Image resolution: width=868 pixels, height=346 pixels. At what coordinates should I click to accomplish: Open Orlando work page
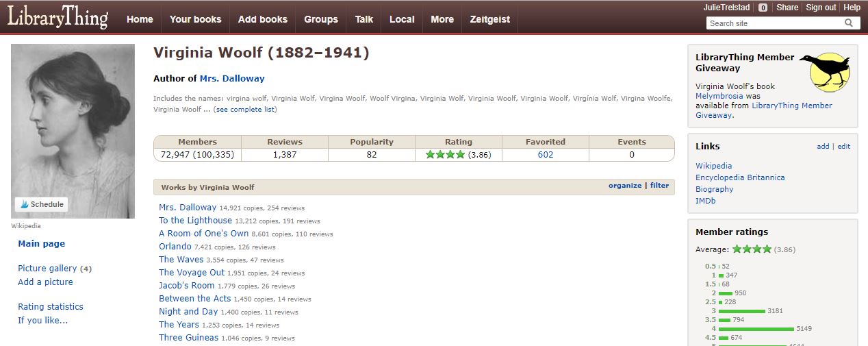175,247
